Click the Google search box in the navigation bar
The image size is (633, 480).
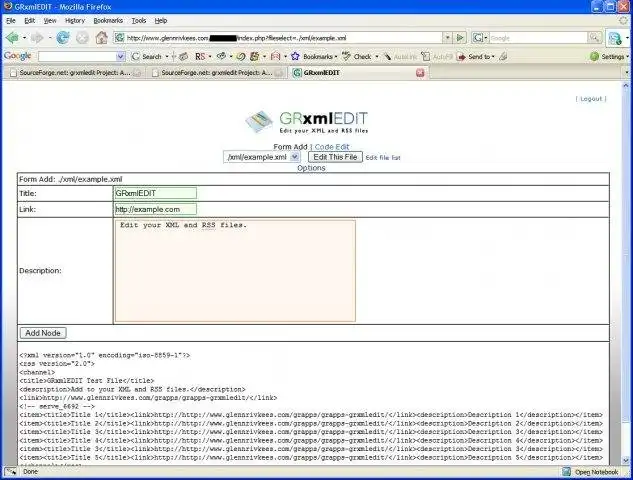539,38
